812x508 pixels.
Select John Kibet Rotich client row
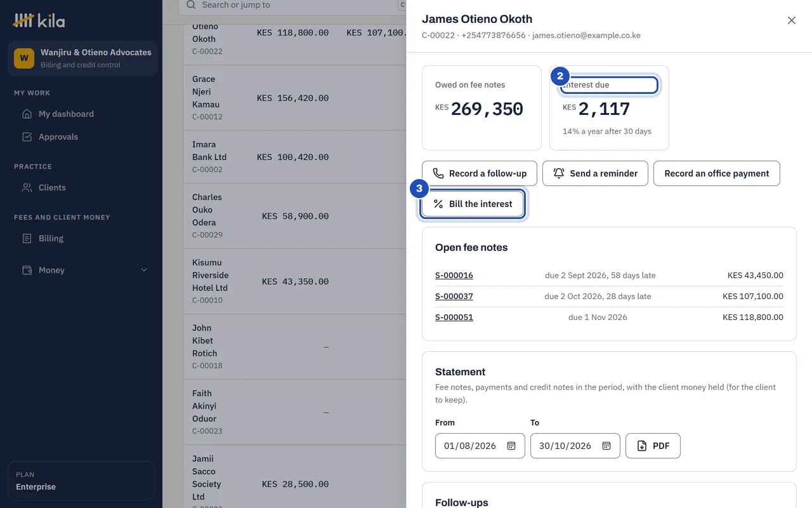click(x=295, y=347)
